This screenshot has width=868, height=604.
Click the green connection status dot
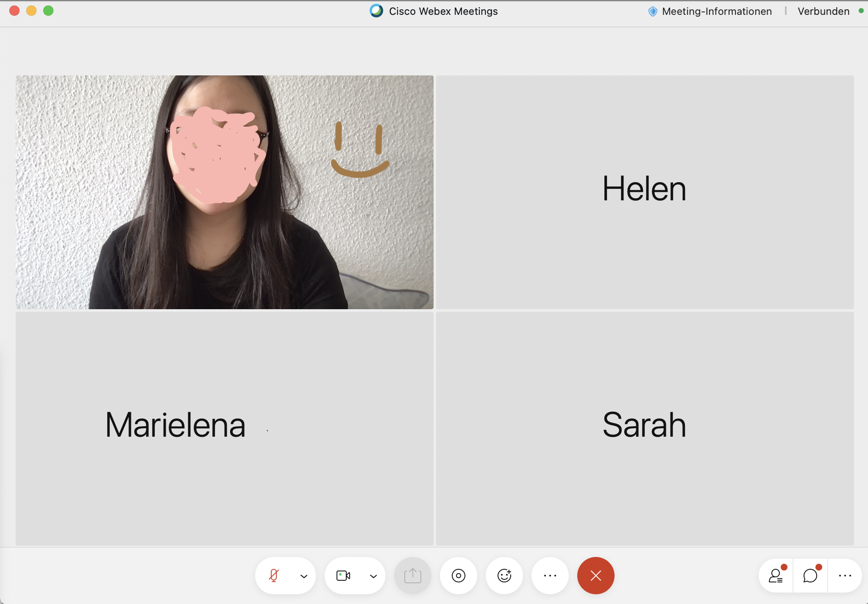861,11
